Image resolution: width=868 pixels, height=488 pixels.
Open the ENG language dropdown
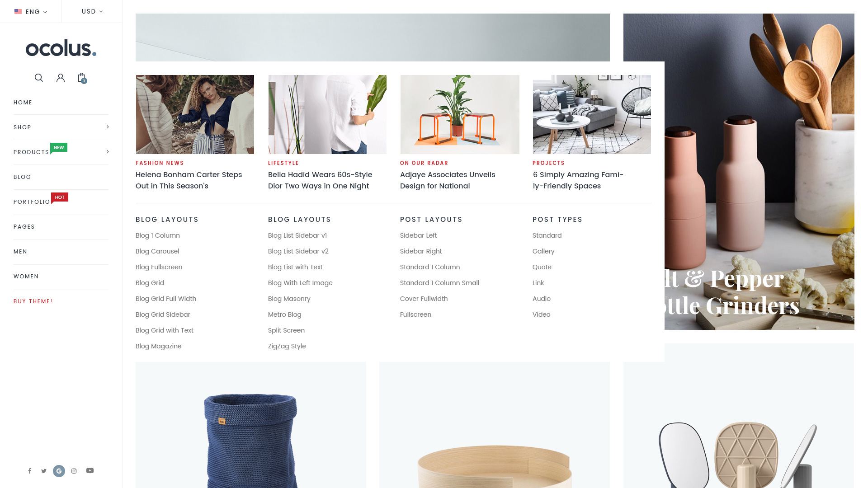(31, 11)
